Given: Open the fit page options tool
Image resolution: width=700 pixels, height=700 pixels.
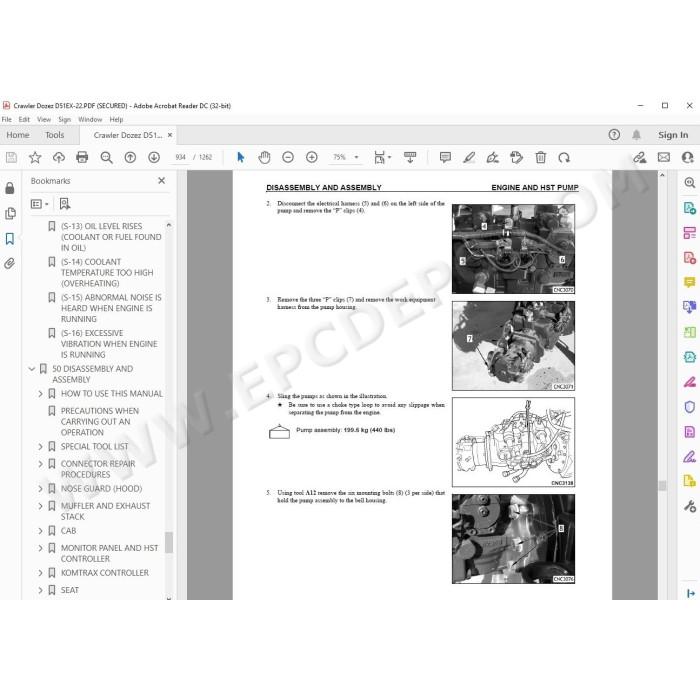Looking at the screenshot, I should pos(382,157).
